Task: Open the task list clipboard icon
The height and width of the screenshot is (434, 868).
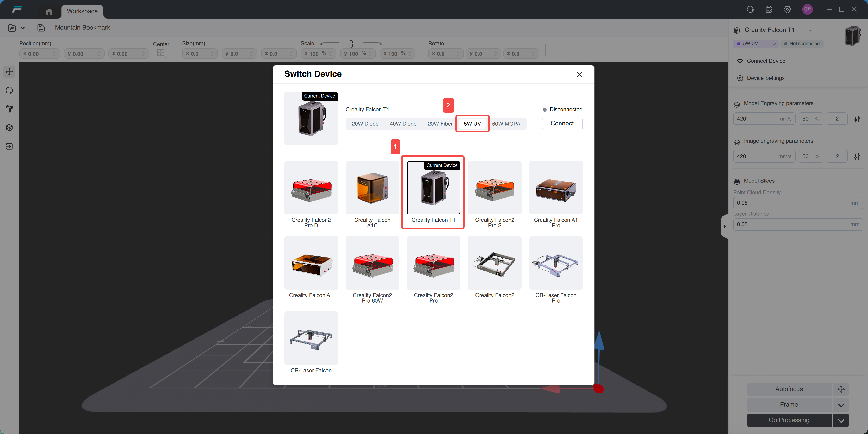Action: (x=769, y=10)
